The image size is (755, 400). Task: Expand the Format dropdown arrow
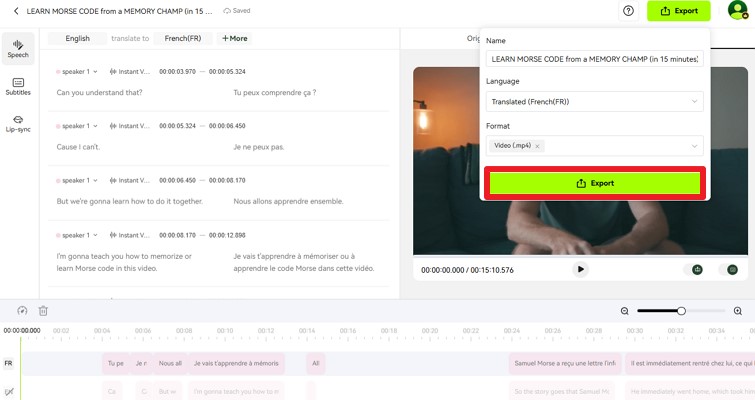(694, 146)
